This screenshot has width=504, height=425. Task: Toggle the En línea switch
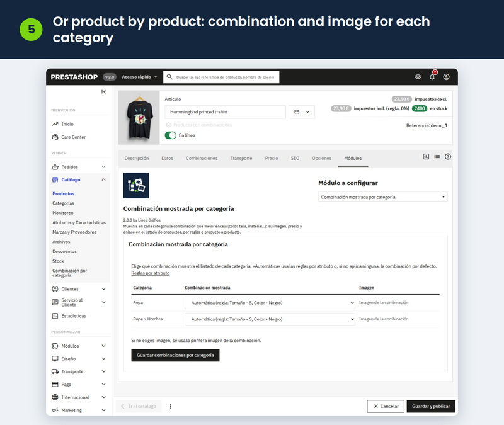[170, 135]
